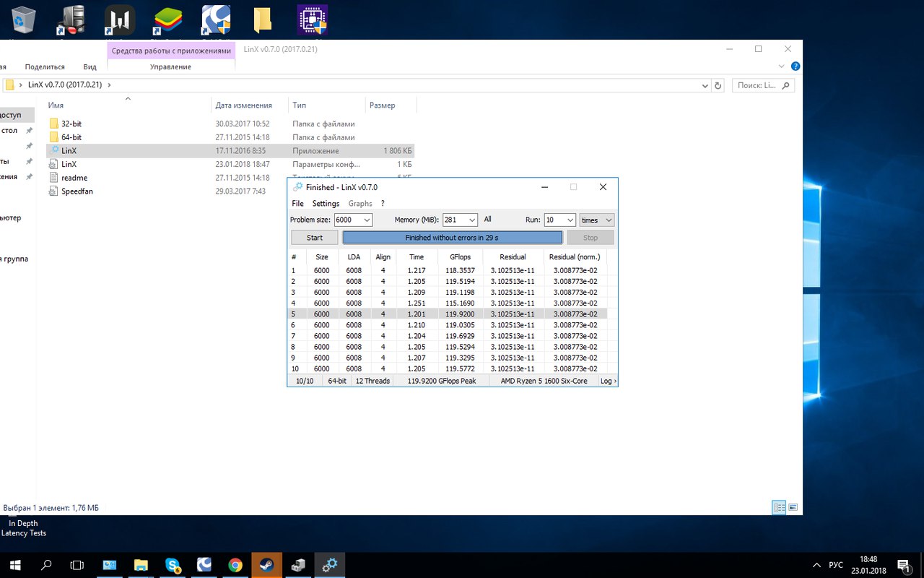The height and width of the screenshot is (578, 924).
Task: Launch BlueStacks from the desktop
Action: [x=167, y=20]
